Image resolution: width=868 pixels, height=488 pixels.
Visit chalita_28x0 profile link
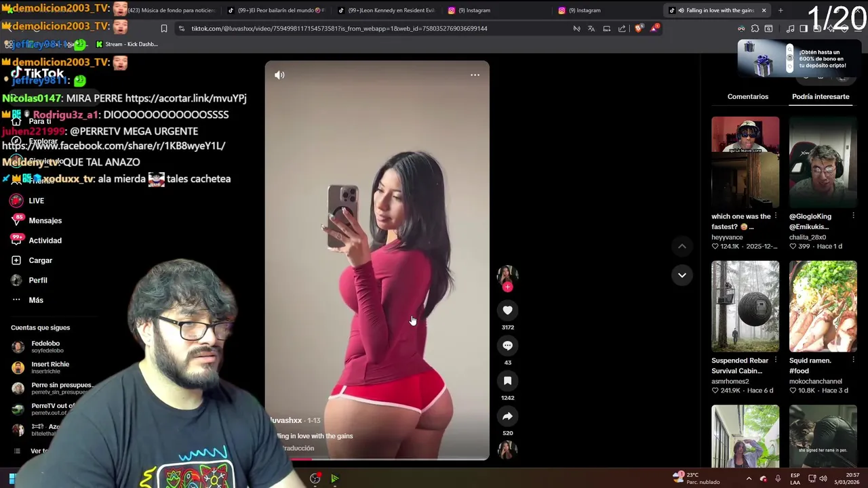[808, 237]
